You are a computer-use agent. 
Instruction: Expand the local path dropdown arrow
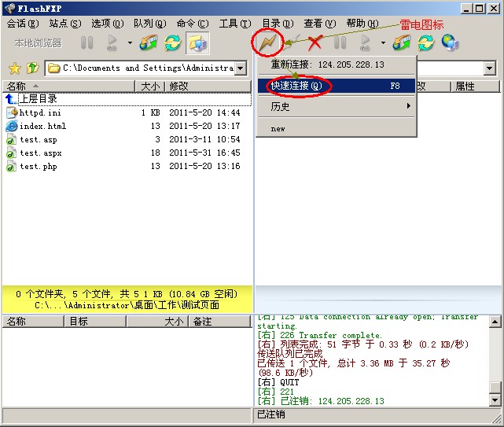click(241, 68)
